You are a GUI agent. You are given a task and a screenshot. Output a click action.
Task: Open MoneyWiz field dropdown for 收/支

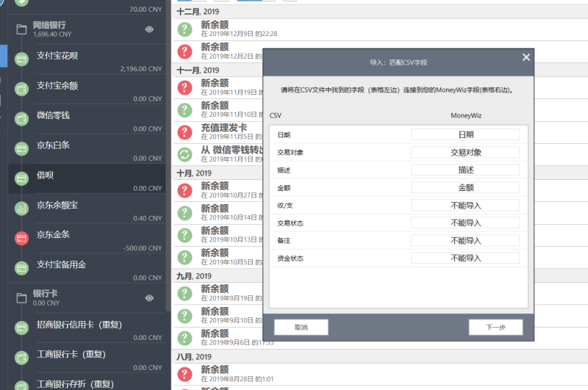point(465,205)
